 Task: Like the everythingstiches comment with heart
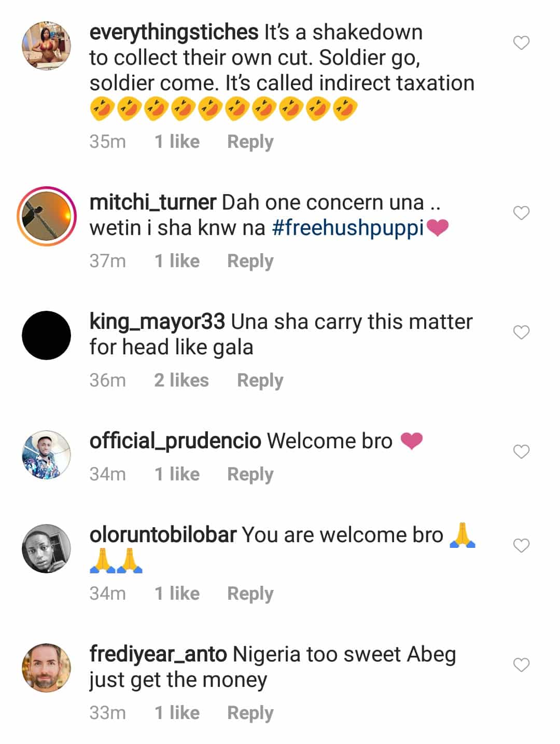point(521,43)
